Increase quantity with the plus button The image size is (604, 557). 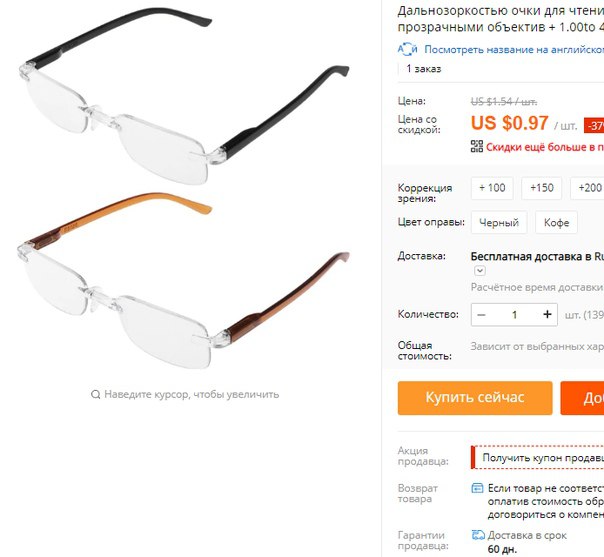(547, 315)
